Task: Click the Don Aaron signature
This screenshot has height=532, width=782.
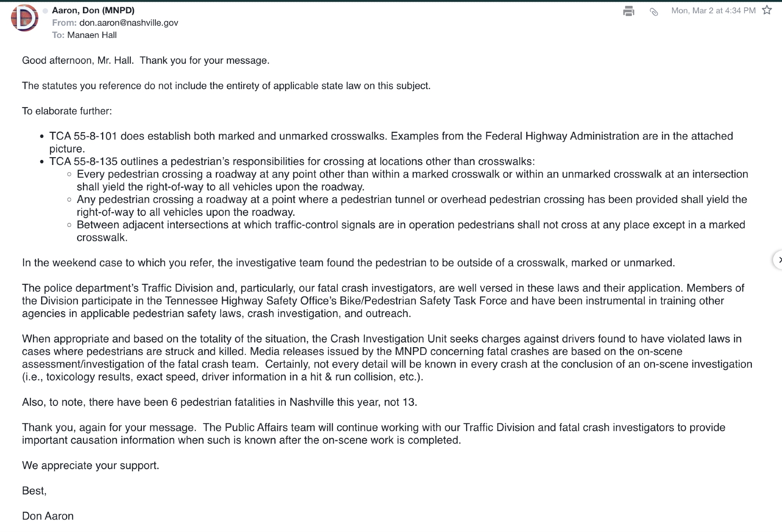Action: (48, 516)
